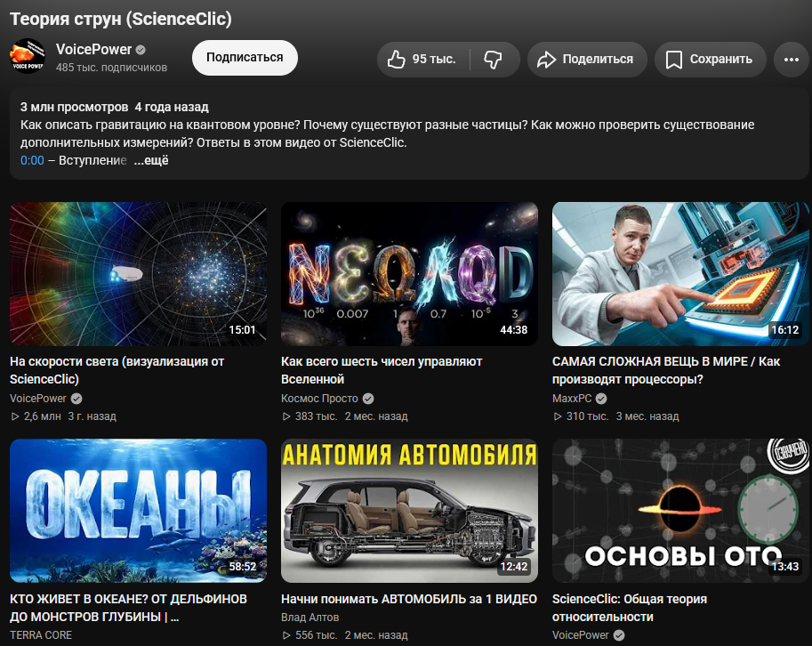This screenshot has height=646, width=812.
Task: Click '310 тыс.' views text
Action: coord(587,416)
